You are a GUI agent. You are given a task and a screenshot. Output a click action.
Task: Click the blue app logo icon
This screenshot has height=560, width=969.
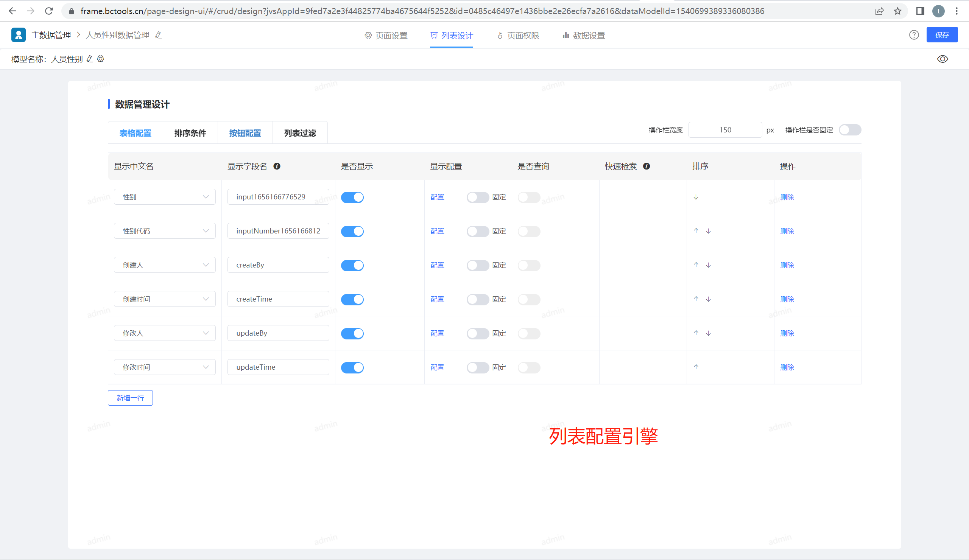[x=19, y=34]
